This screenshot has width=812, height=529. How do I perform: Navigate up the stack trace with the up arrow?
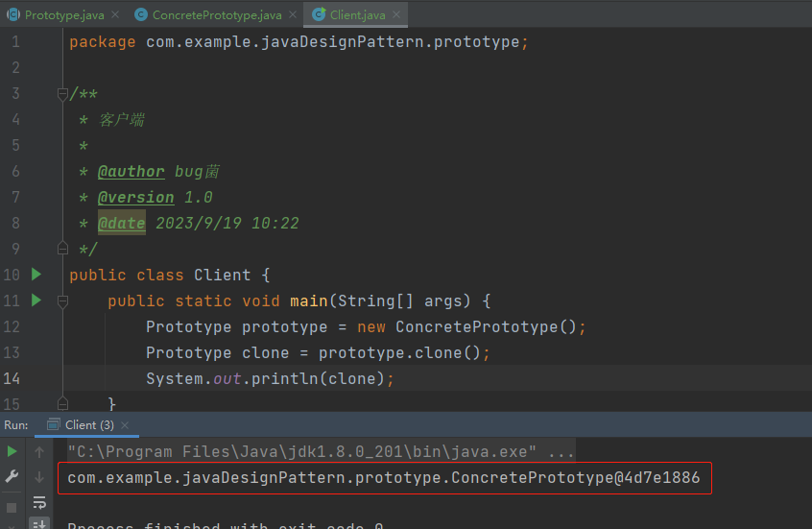39,452
